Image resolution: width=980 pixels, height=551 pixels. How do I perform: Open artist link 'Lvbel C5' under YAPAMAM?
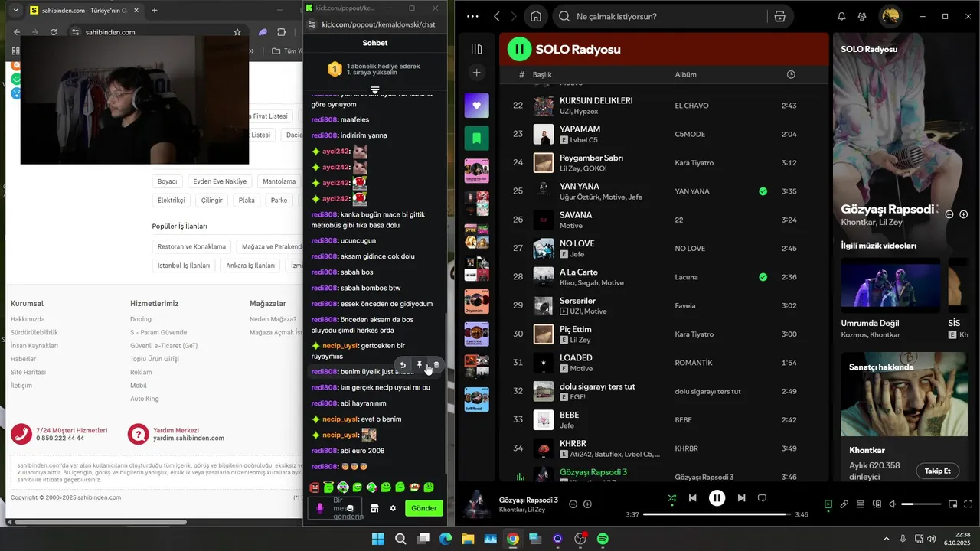pos(584,140)
